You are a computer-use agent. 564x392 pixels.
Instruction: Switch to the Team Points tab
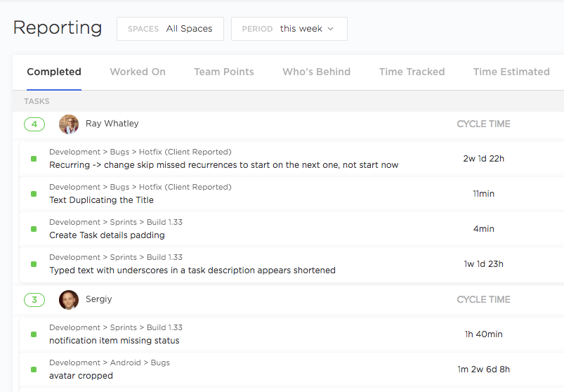[x=224, y=72]
